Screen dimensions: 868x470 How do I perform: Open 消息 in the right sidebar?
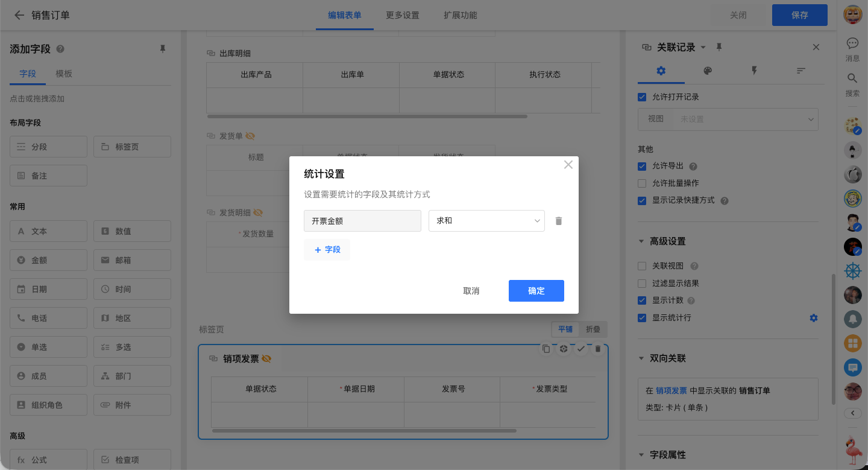coord(852,49)
